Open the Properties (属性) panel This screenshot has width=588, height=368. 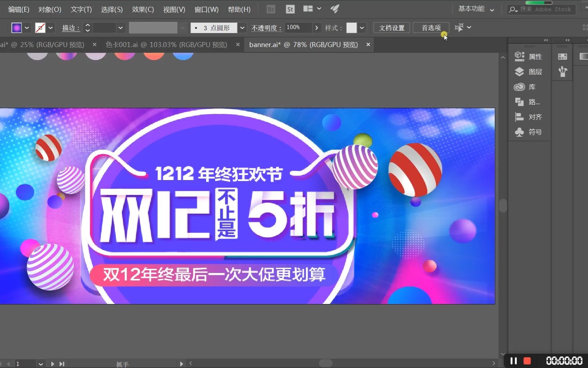[528, 56]
